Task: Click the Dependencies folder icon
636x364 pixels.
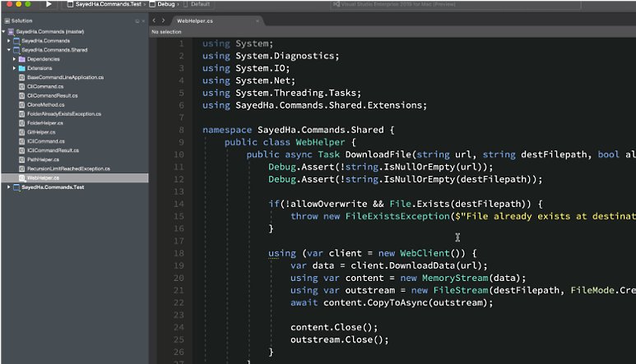Action: 22,59
